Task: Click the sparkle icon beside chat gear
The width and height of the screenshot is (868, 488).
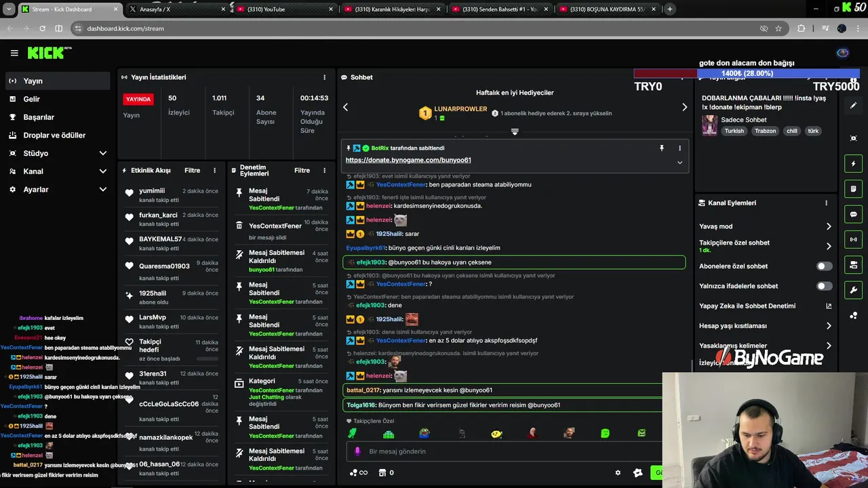Action: pyautogui.click(x=637, y=472)
